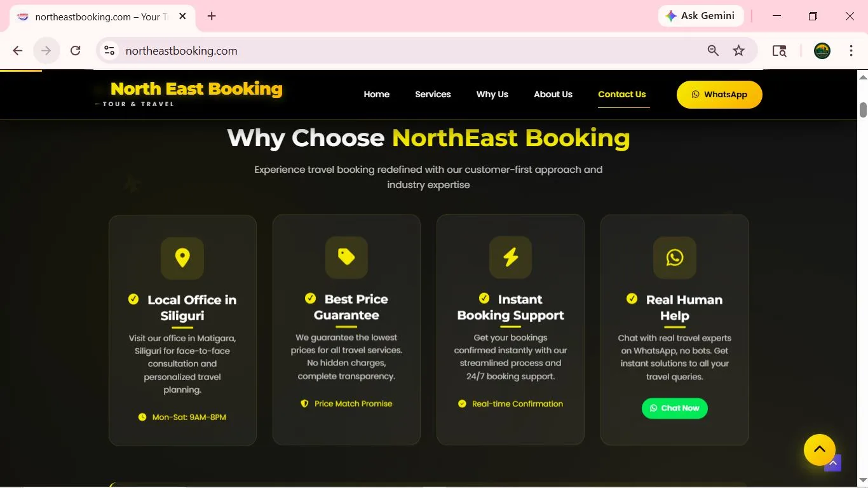
Task: Open the zoom magnifier in address bar
Action: pos(713,51)
